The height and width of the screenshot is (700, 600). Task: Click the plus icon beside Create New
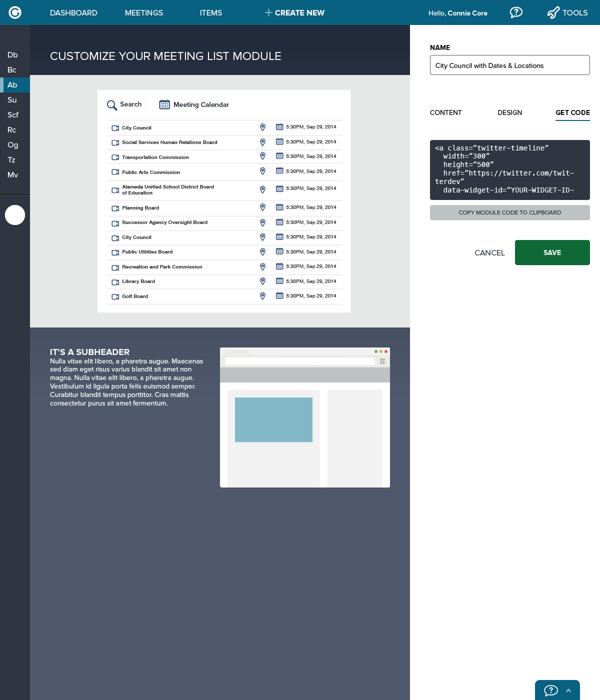click(x=268, y=12)
